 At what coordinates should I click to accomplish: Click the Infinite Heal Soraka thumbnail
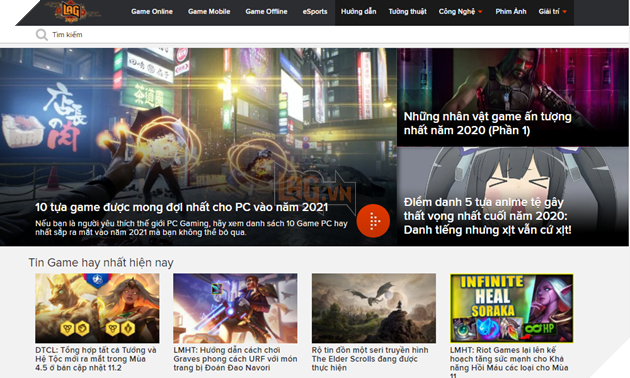(x=512, y=308)
